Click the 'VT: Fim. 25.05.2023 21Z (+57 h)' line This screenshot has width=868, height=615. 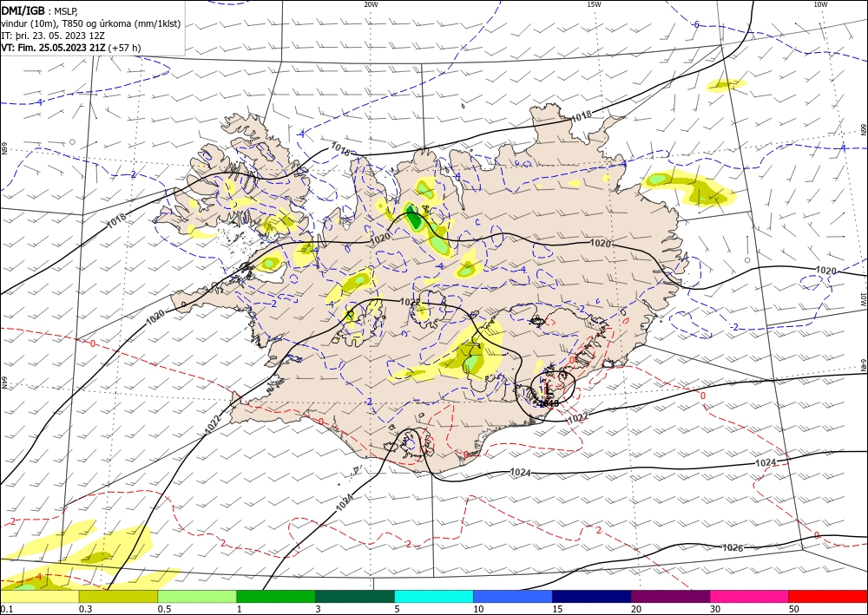[x=71, y=48]
